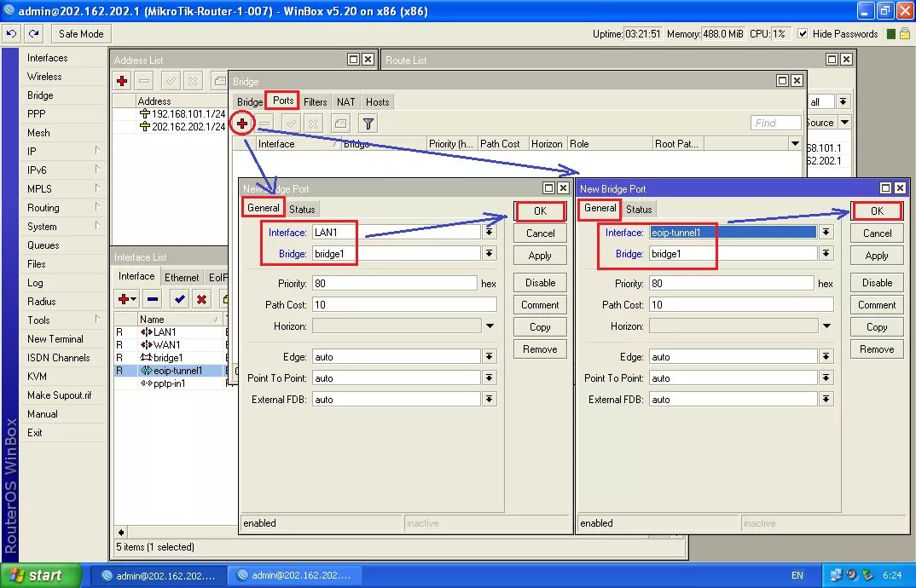Click the enable checkmark icon in Bridge toolbar
This screenshot has height=588, width=916.
(x=291, y=124)
